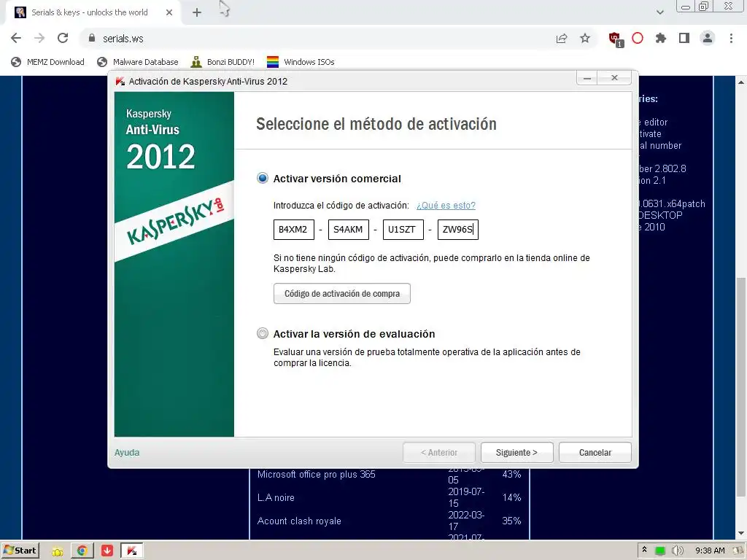Open Windows ISOs bookmark
Image resolution: width=747 pixels, height=560 pixels.
tap(301, 62)
